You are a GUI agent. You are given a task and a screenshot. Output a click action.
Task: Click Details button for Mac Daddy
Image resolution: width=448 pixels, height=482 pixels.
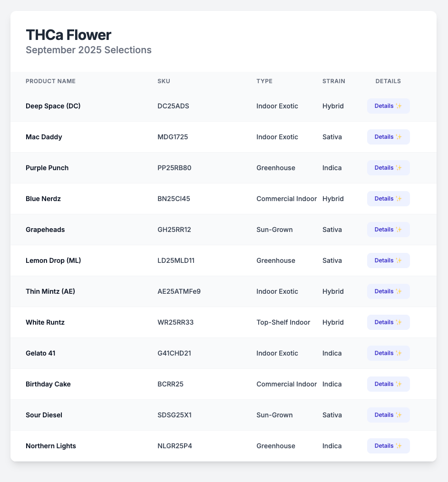coord(388,137)
